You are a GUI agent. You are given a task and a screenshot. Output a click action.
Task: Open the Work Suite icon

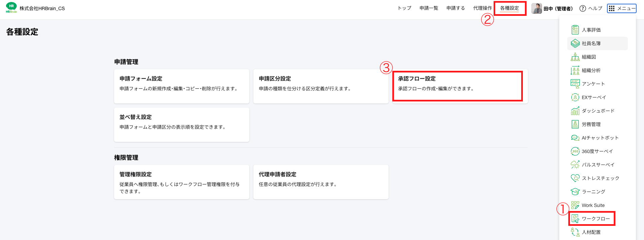[575, 205]
